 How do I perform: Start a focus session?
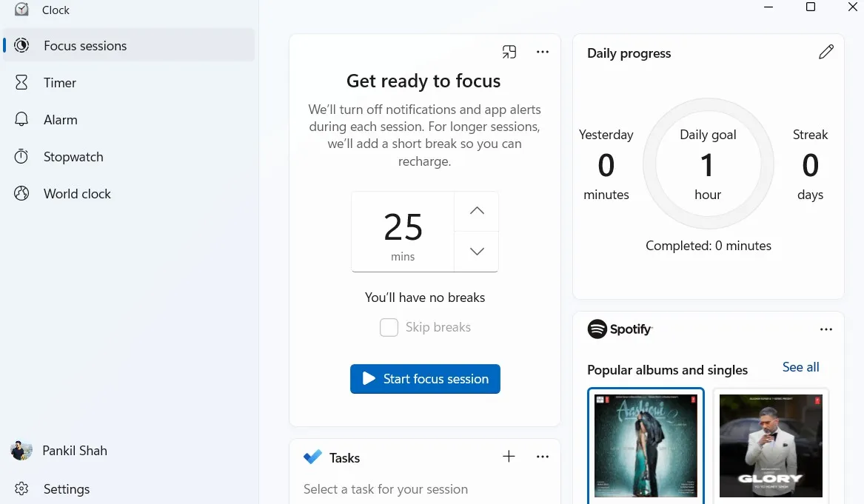(424, 378)
